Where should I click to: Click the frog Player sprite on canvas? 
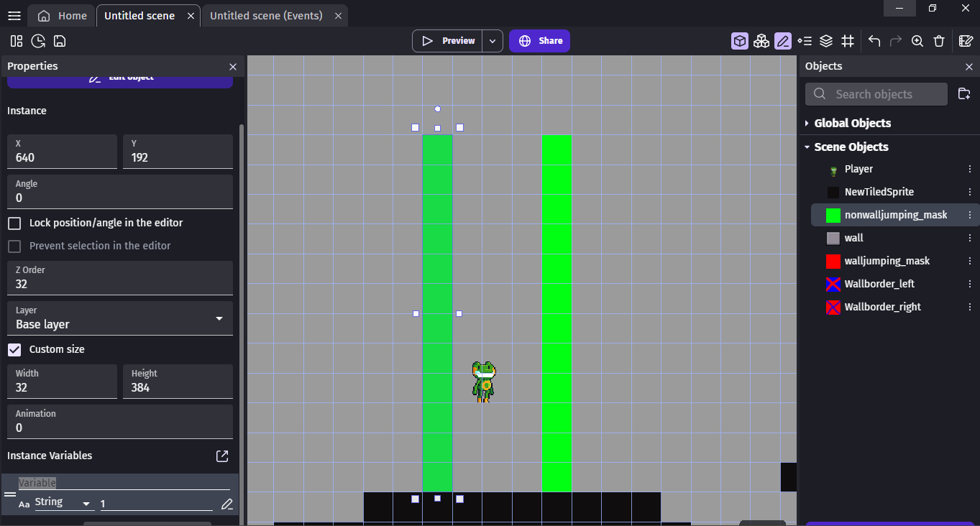point(484,382)
